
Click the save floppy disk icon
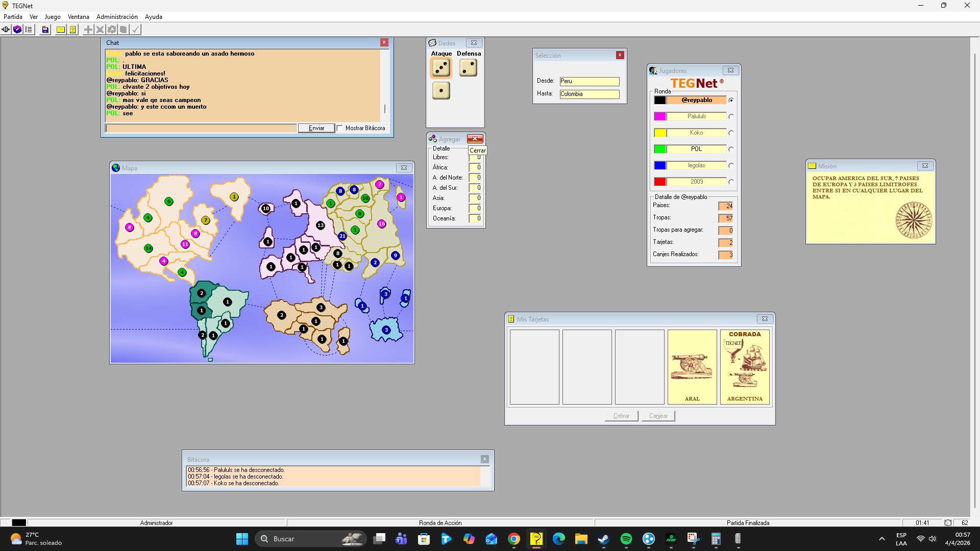(45, 30)
